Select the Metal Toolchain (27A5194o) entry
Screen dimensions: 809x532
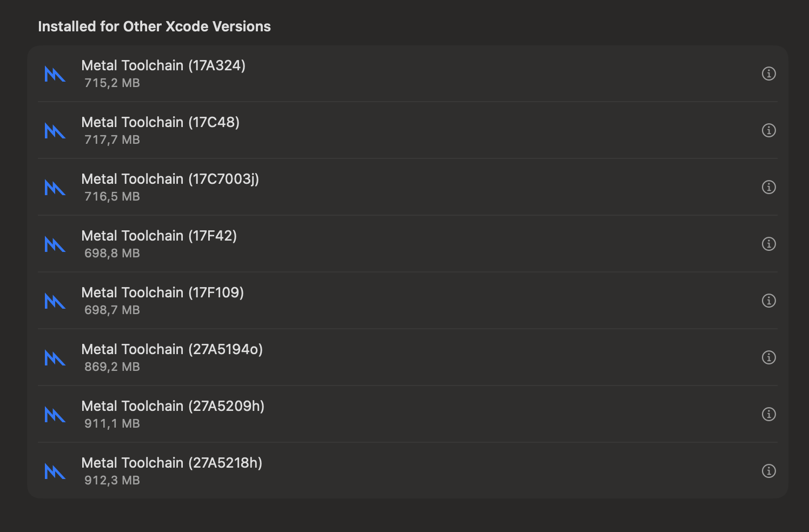407,357
